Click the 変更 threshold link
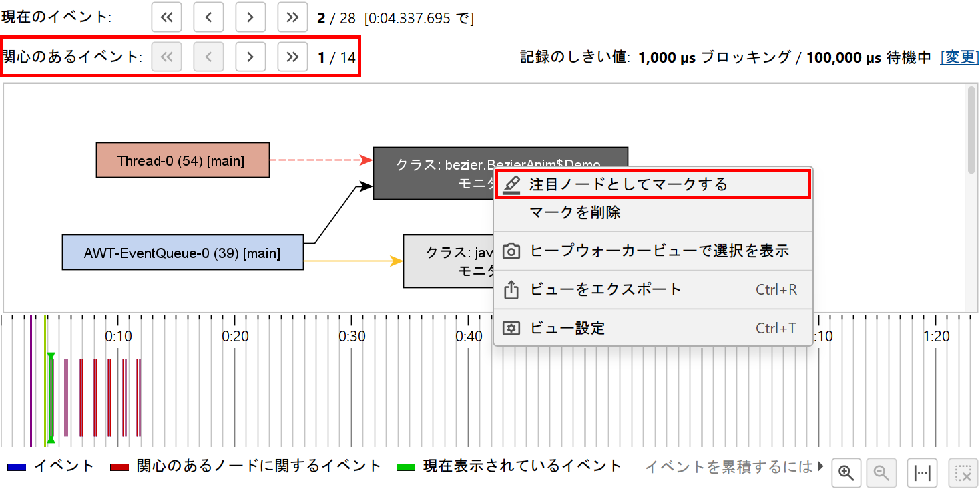This screenshot has width=980, height=491. (x=959, y=57)
